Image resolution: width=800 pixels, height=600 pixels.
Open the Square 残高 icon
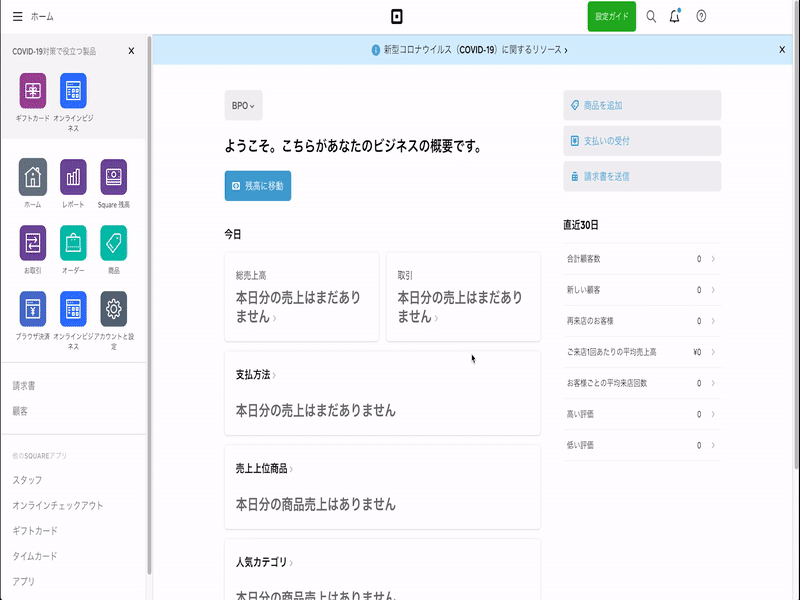point(114,177)
